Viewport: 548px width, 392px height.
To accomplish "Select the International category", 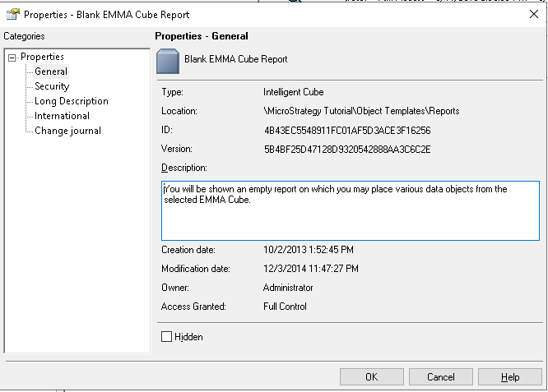I will [62, 116].
